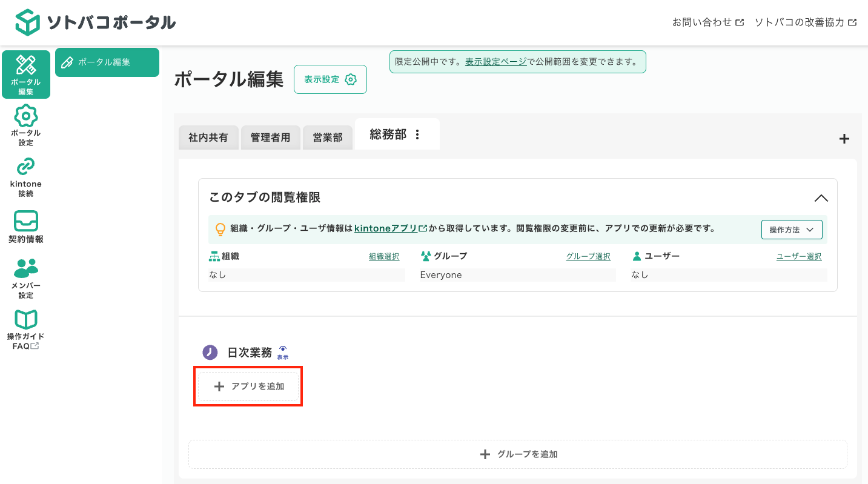Select the 営業部 tab
The width and height of the screenshot is (868, 484).
327,138
